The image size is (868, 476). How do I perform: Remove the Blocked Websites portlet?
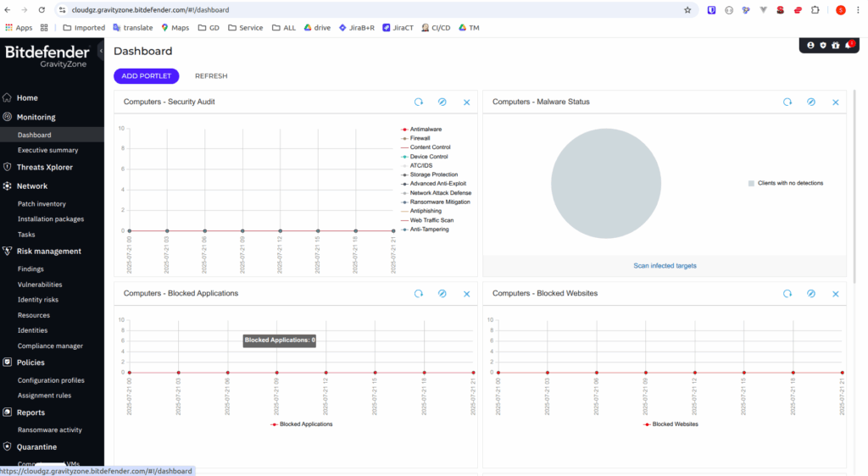click(835, 294)
